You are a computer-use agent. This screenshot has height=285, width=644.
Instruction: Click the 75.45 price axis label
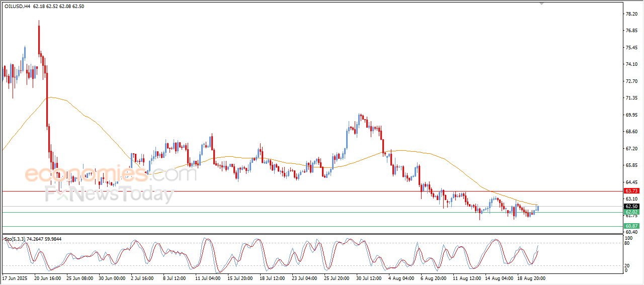point(631,48)
